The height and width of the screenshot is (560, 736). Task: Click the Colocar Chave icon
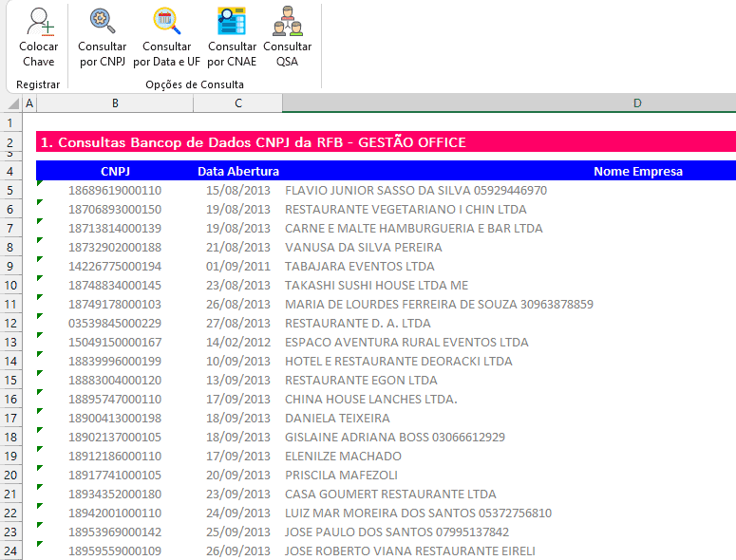[x=39, y=23]
